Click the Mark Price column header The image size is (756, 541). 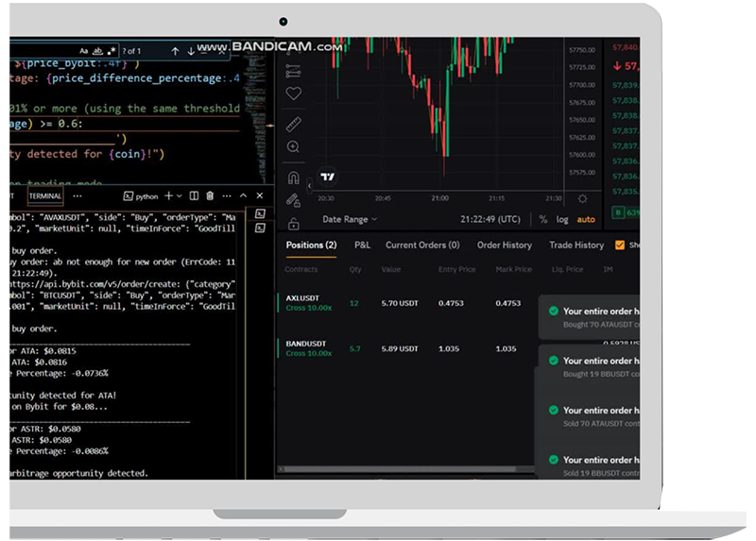[x=513, y=269]
